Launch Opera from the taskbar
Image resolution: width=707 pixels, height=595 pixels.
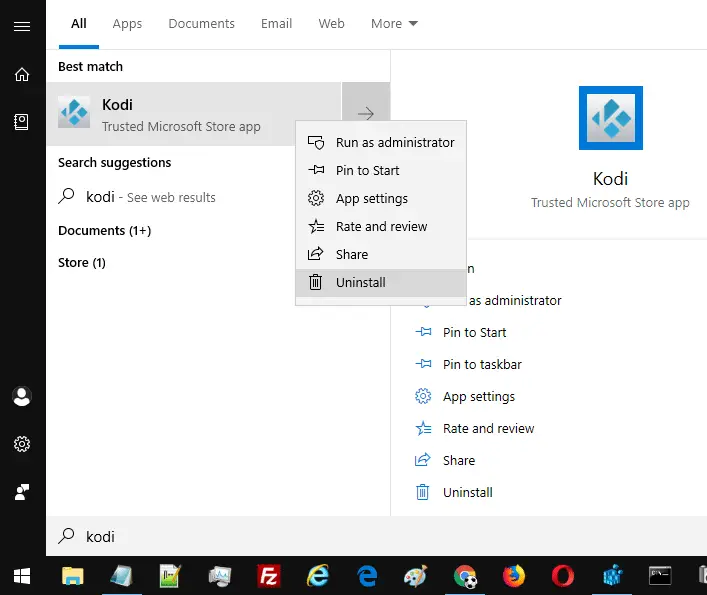(x=563, y=576)
